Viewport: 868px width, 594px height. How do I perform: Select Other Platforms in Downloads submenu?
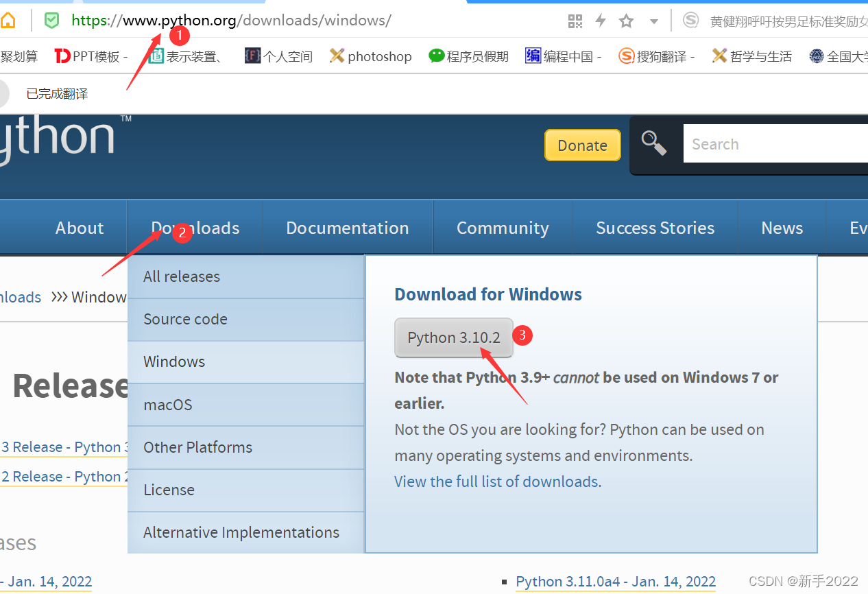246,447
